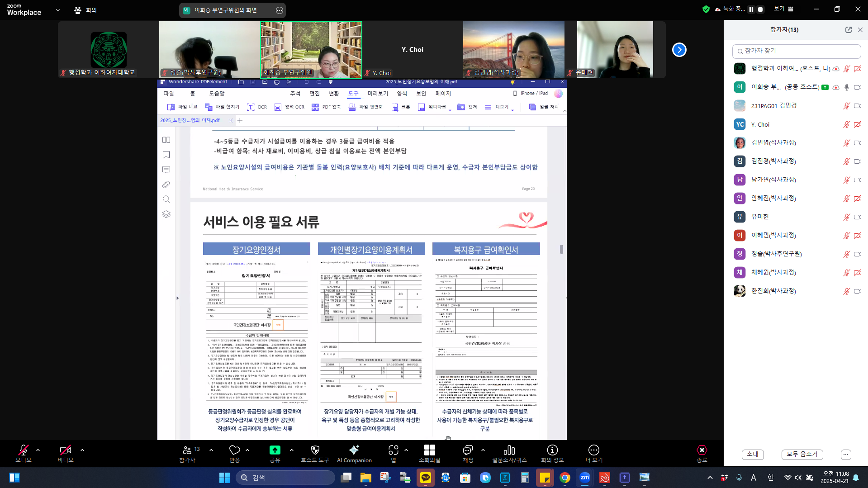
Task: Click the OCR tool in PDFelement toolbar
Action: [257, 107]
